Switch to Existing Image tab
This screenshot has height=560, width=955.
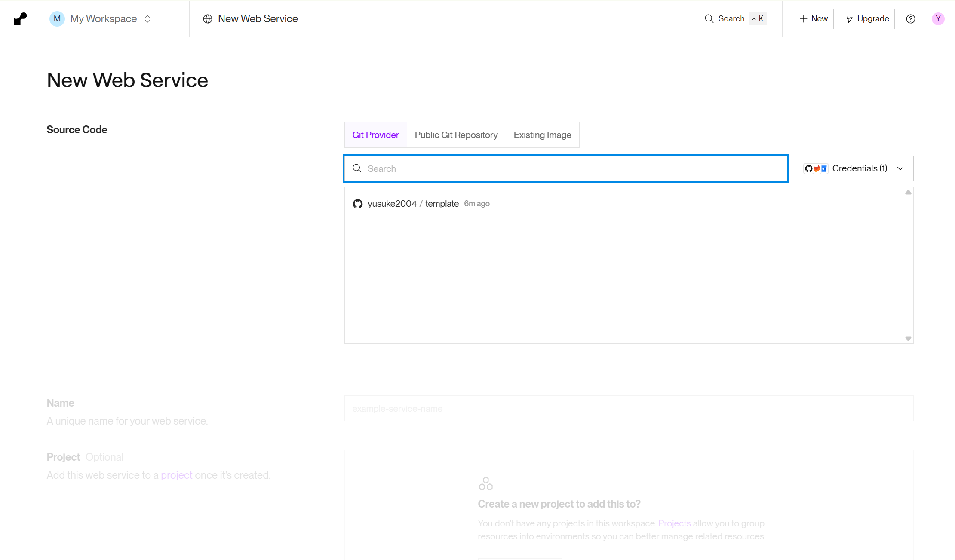542,135
